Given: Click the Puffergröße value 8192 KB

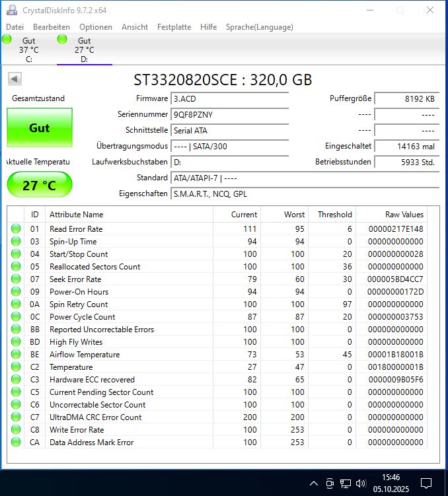Looking at the screenshot, I should click(407, 98).
